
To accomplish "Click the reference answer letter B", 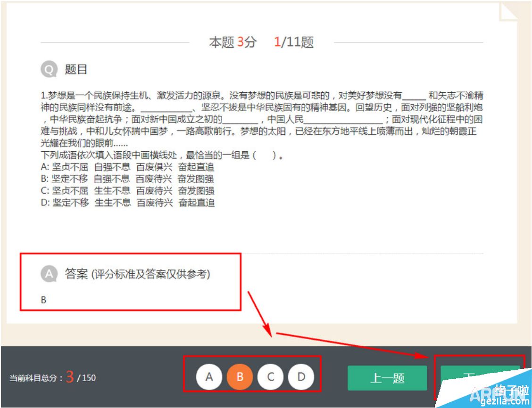I will [43, 300].
